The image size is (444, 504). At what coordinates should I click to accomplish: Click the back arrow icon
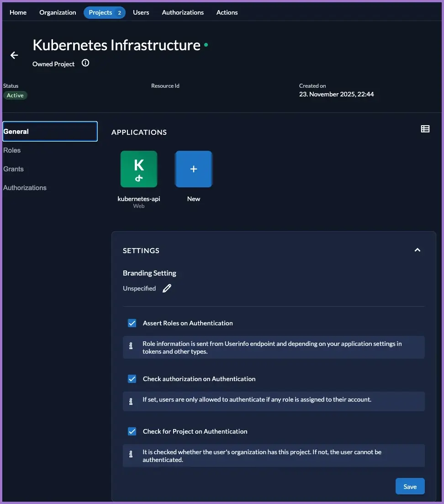[14, 55]
